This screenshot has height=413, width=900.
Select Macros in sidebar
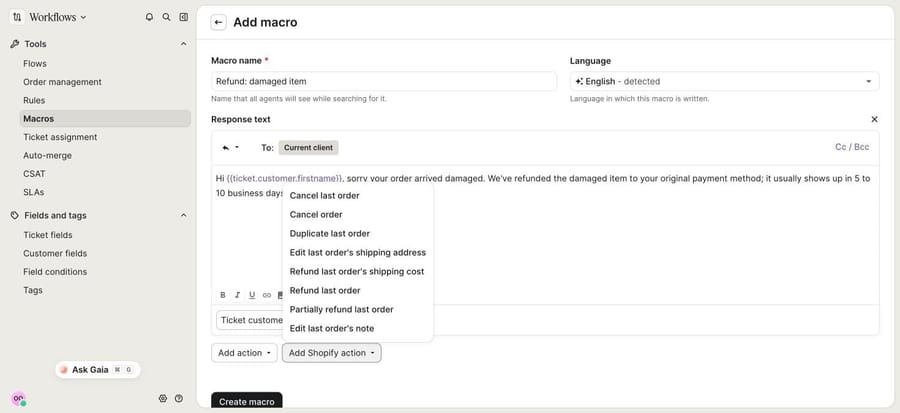(x=105, y=119)
